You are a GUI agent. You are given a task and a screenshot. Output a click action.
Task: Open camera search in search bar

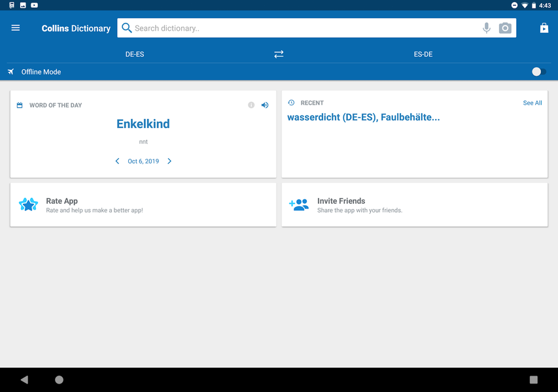click(x=505, y=28)
